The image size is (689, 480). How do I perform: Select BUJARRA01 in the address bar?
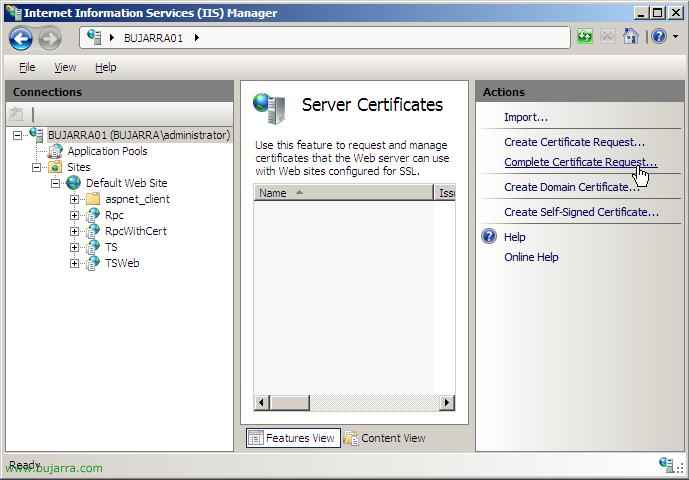[153, 38]
